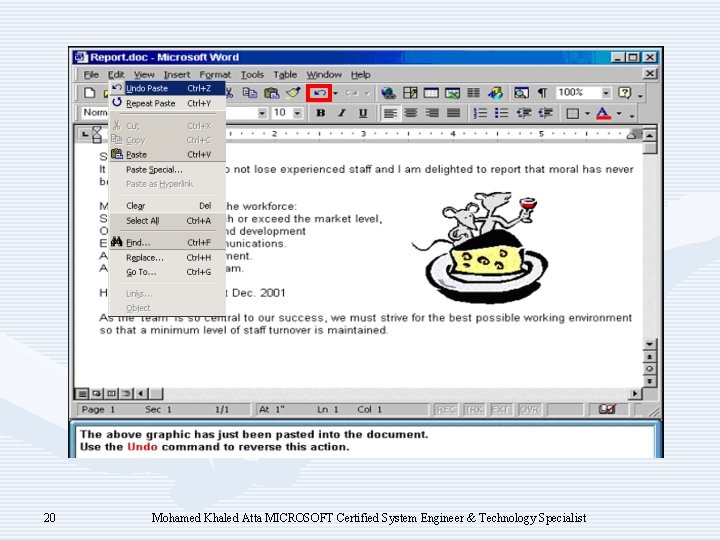Toggle Italic formatting
Viewport: 720px width, 540px height.
point(342,113)
